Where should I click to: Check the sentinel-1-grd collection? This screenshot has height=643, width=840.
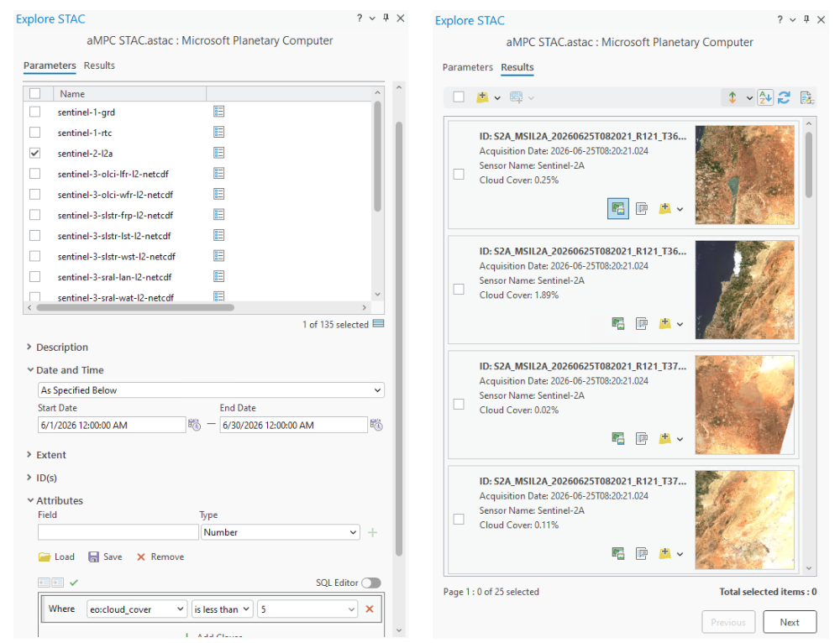coord(34,112)
